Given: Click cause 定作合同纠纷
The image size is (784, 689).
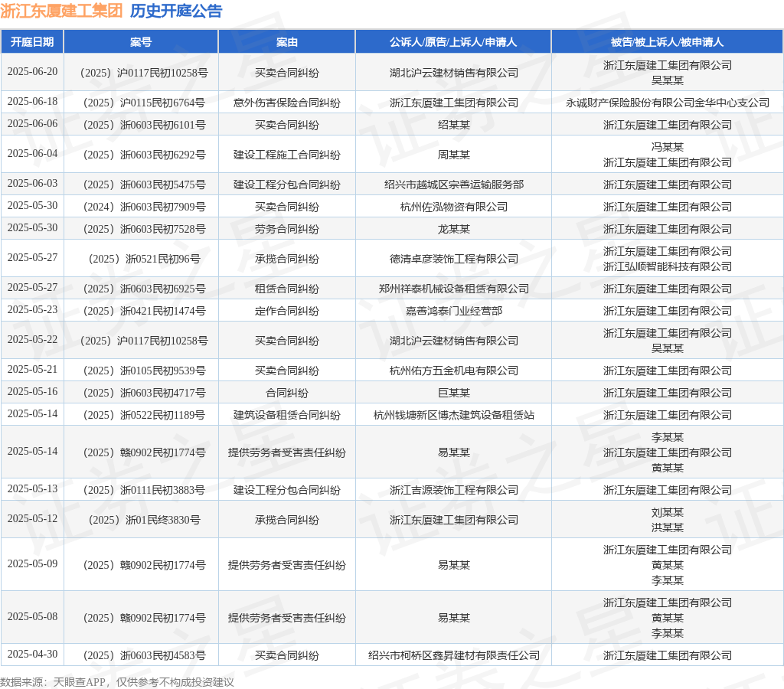Looking at the screenshot, I should [x=286, y=311].
